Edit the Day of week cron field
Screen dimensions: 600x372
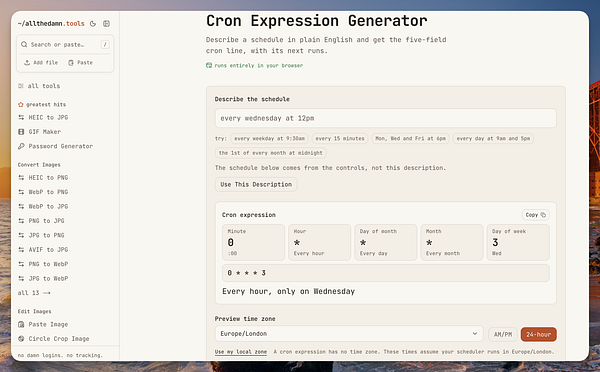pos(518,243)
